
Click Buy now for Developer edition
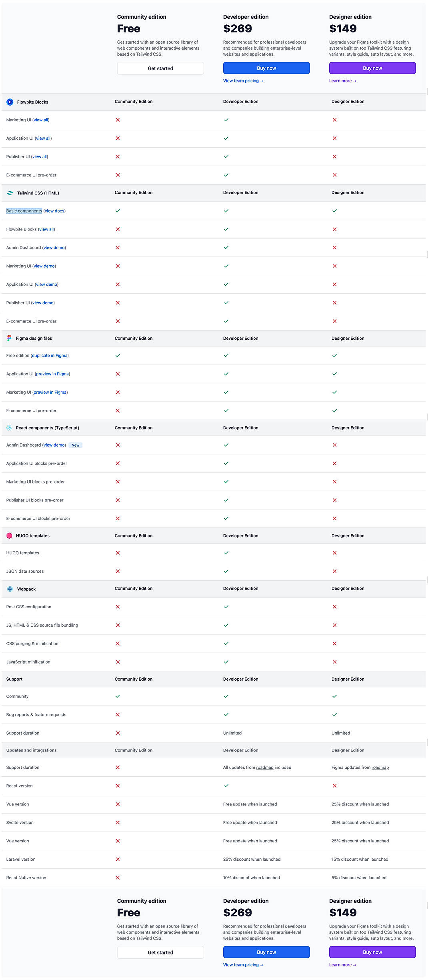266,68
